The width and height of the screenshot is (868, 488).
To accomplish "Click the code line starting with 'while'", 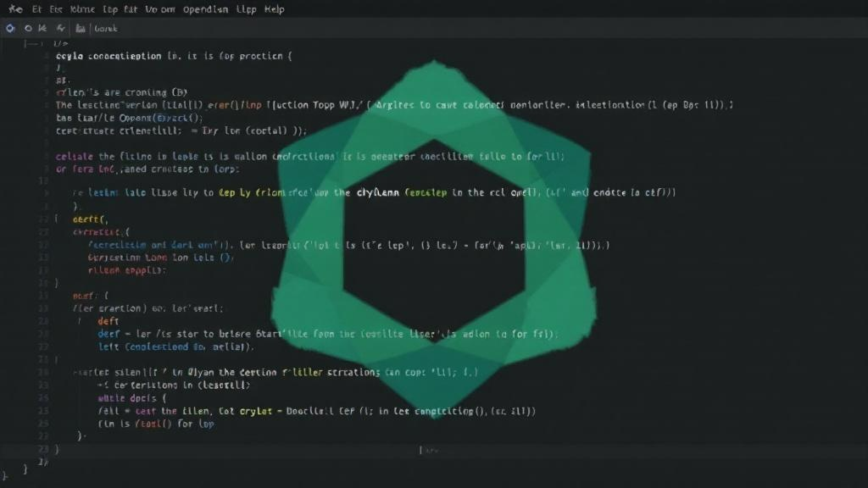I will [131, 398].
